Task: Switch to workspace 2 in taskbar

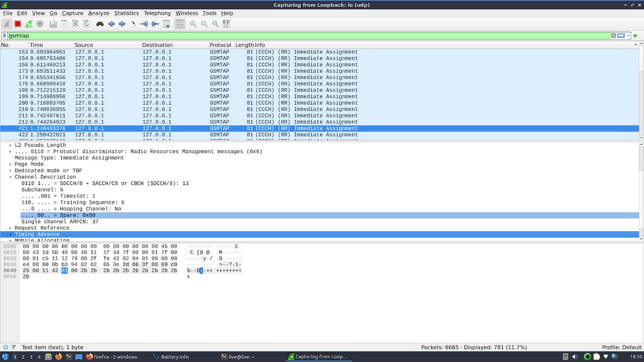Action: coord(23,357)
